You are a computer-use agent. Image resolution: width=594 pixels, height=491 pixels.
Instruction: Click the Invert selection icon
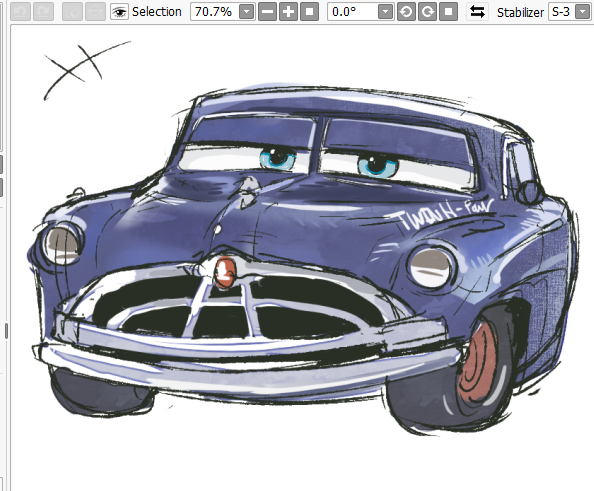[x=95, y=12]
